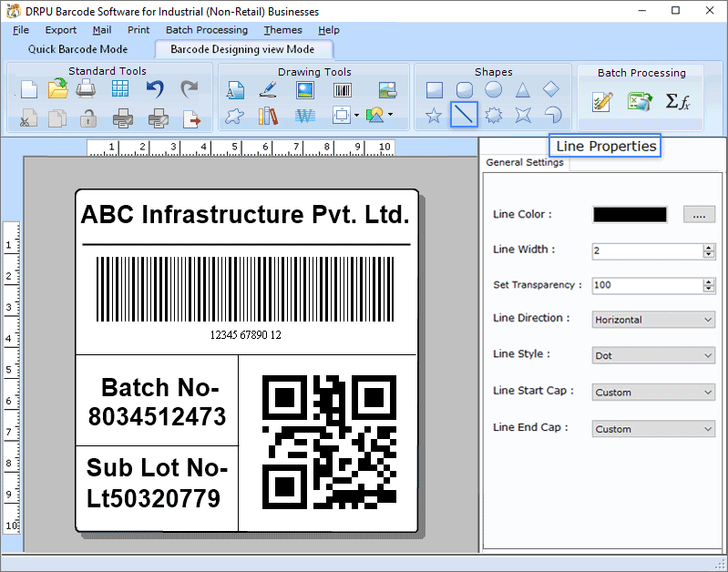Image resolution: width=728 pixels, height=572 pixels.
Task: Click the Copy pages icon
Action: click(x=57, y=117)
